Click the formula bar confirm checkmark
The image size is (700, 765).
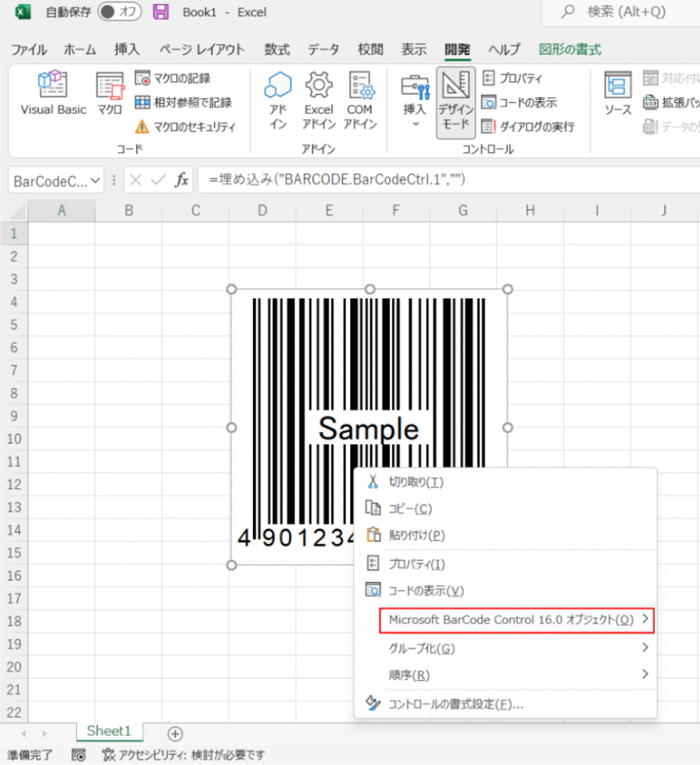coord(158,181)
